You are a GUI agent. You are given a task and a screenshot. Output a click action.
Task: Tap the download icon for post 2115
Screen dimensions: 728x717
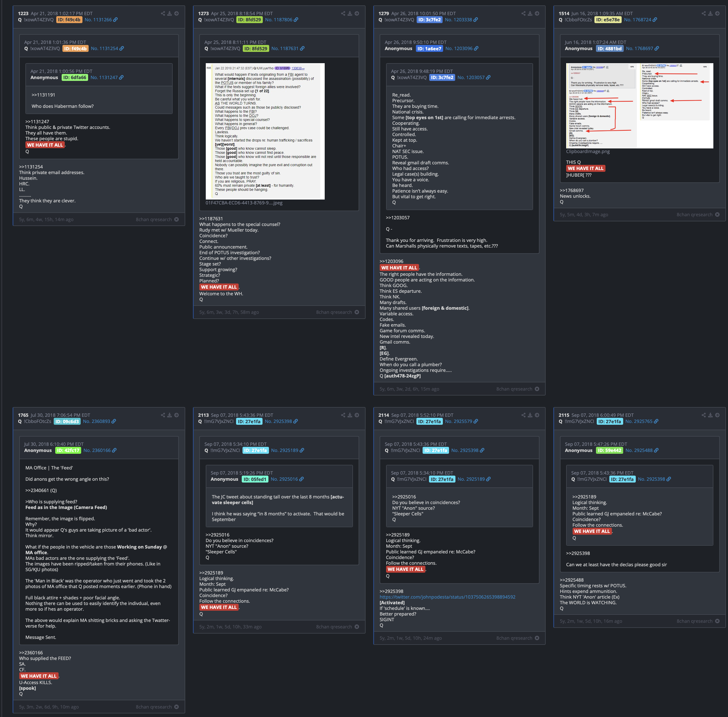[710, 415]
